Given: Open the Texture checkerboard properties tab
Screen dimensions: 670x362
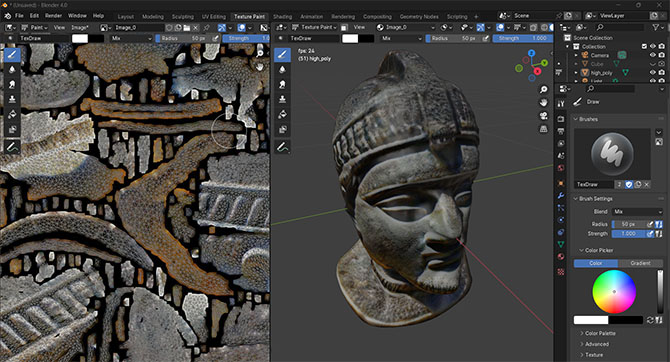Looking at the screenshot, I should (561, 271).
